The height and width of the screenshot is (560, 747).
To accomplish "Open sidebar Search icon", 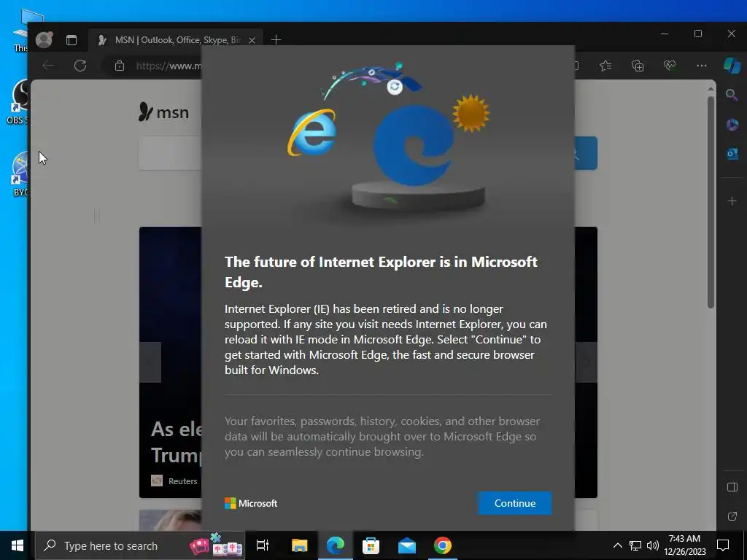I will (732, 94).
